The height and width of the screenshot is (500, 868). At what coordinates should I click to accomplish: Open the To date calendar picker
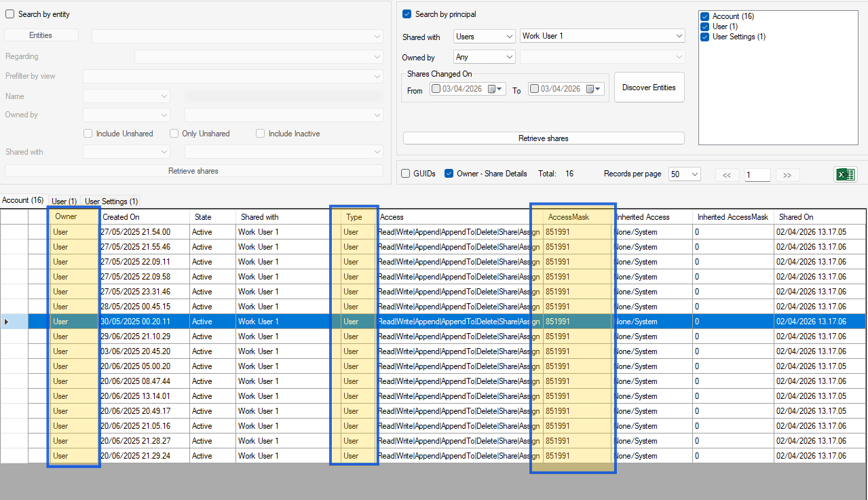tap(593, 88)
